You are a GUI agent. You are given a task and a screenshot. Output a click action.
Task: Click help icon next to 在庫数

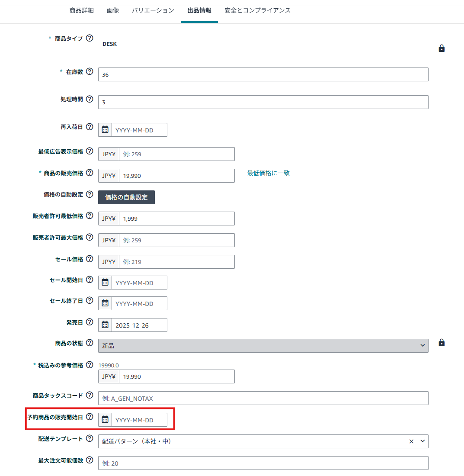click(90, 72)
